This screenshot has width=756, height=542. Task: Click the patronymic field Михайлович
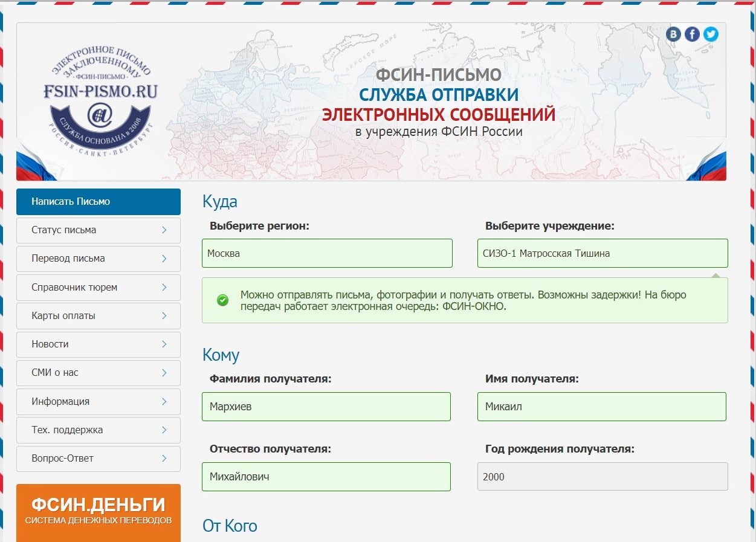pos(326,477)
